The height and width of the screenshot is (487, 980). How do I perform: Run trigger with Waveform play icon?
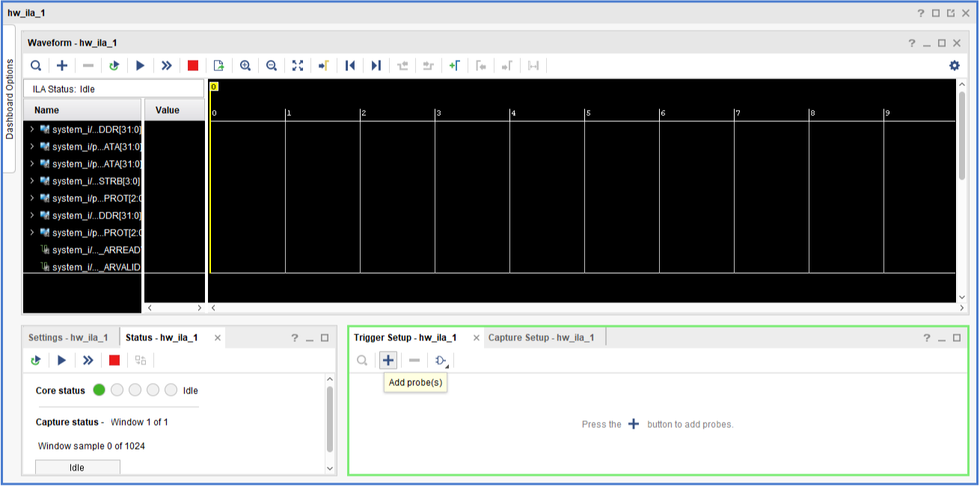coord(140,66)
